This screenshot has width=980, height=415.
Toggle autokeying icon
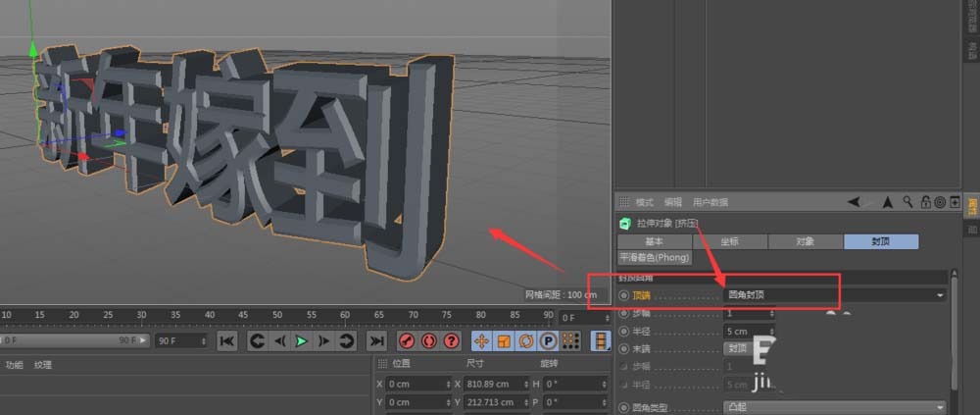429,340
